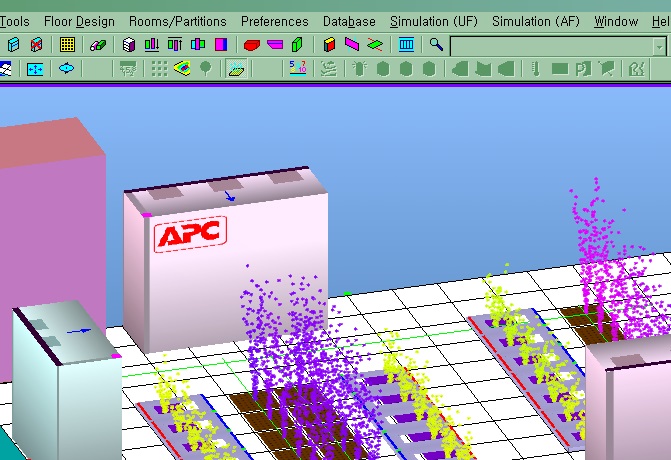Click the blue vertical bars grille icon

tap(406, 45)
